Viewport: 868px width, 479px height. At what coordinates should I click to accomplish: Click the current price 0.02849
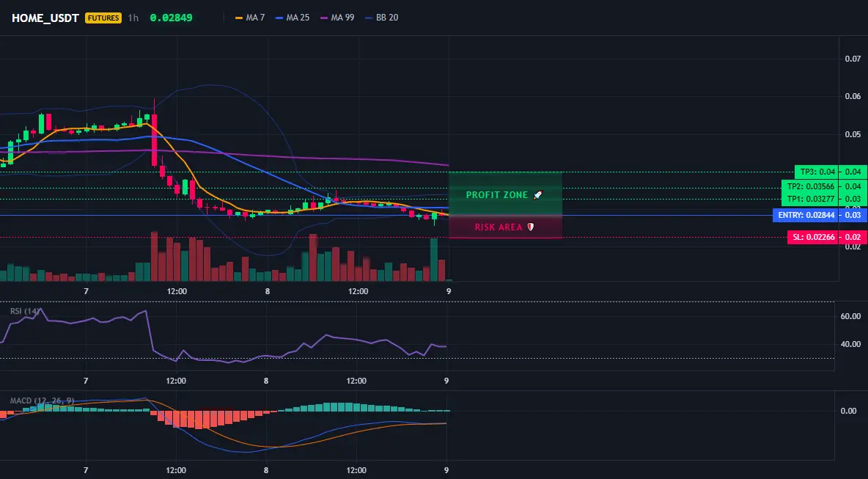[171, 18]
